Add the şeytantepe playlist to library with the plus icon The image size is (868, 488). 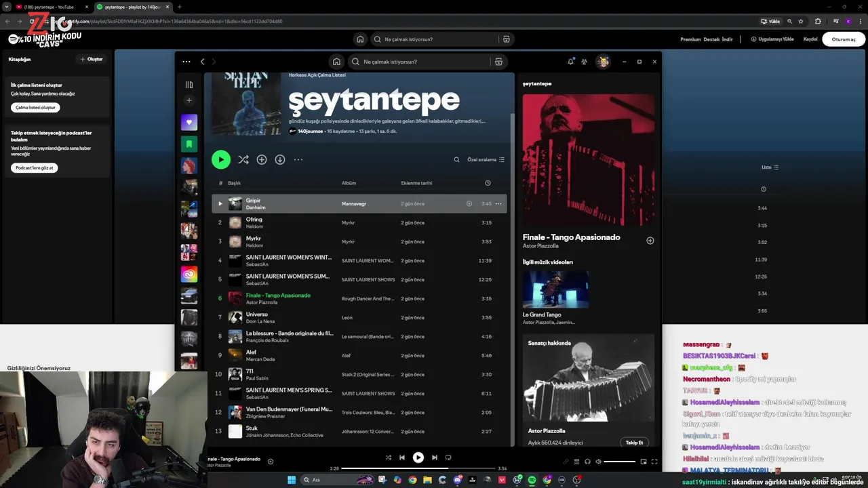point(261,159)
